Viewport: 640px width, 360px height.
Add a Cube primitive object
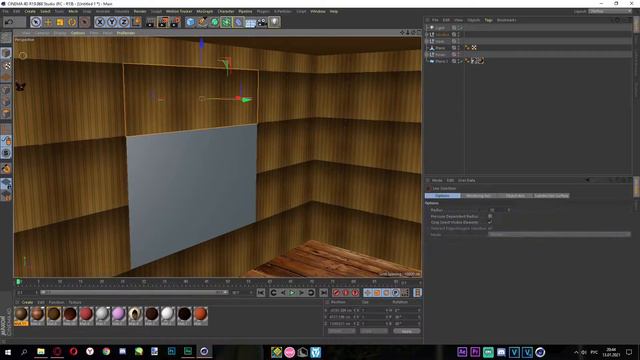click(190, 22)
